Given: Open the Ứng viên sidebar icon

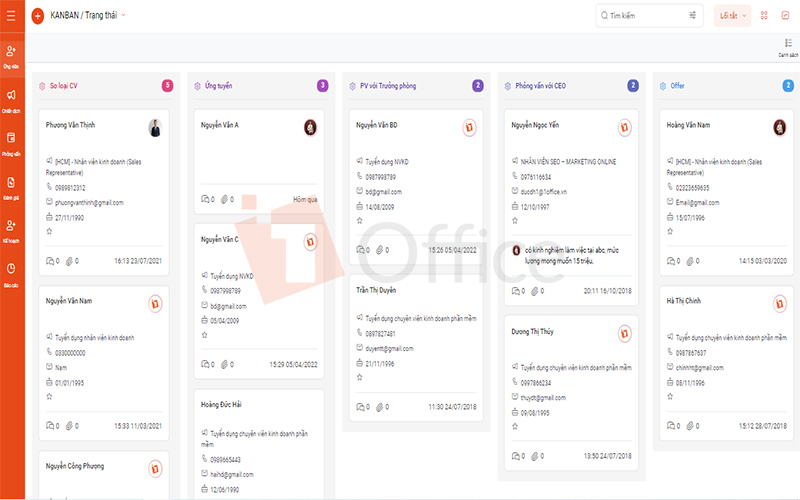Looking at the screenshot, I should pos(11,56).
